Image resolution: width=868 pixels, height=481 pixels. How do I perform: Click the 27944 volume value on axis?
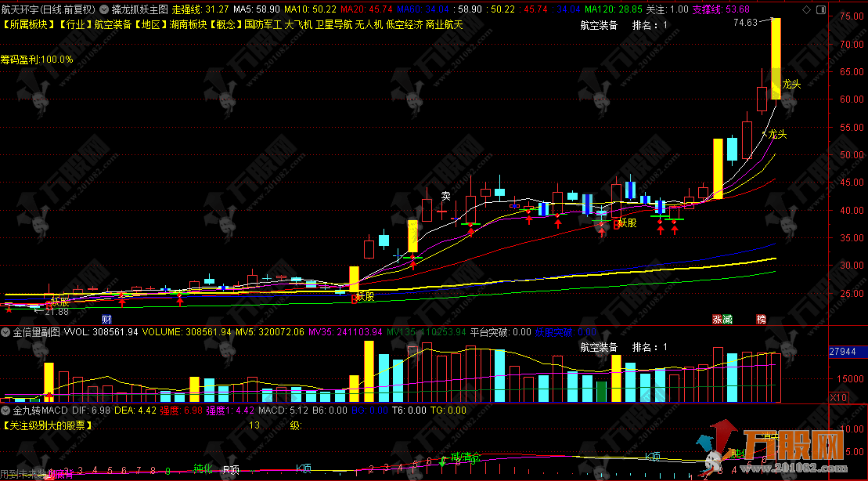[x=844, y=353]
